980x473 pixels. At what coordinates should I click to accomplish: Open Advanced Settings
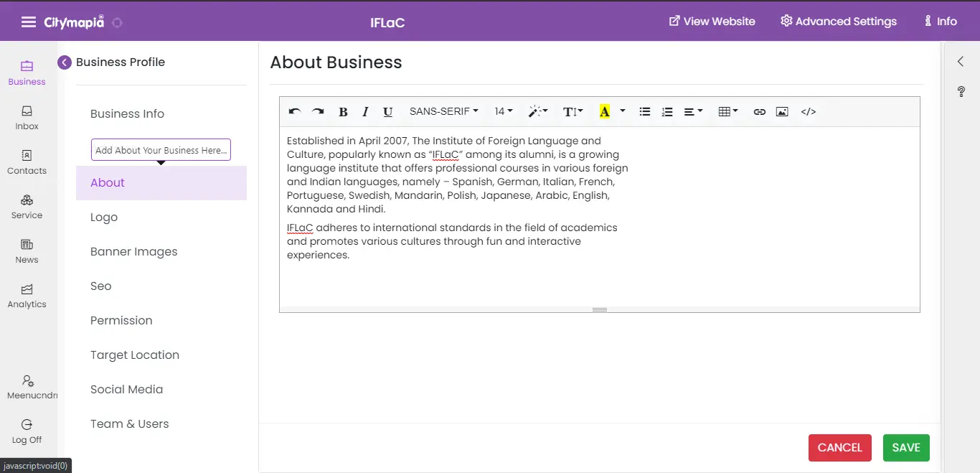(x=839, y=22)
